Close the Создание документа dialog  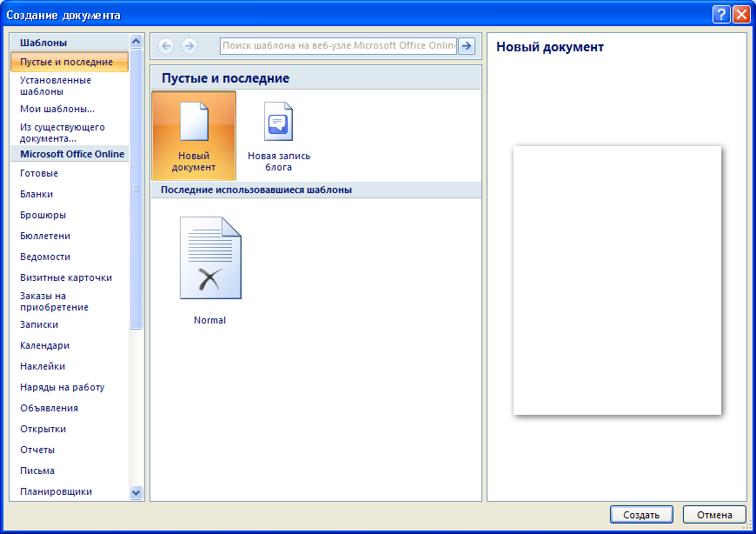[741, 15]
